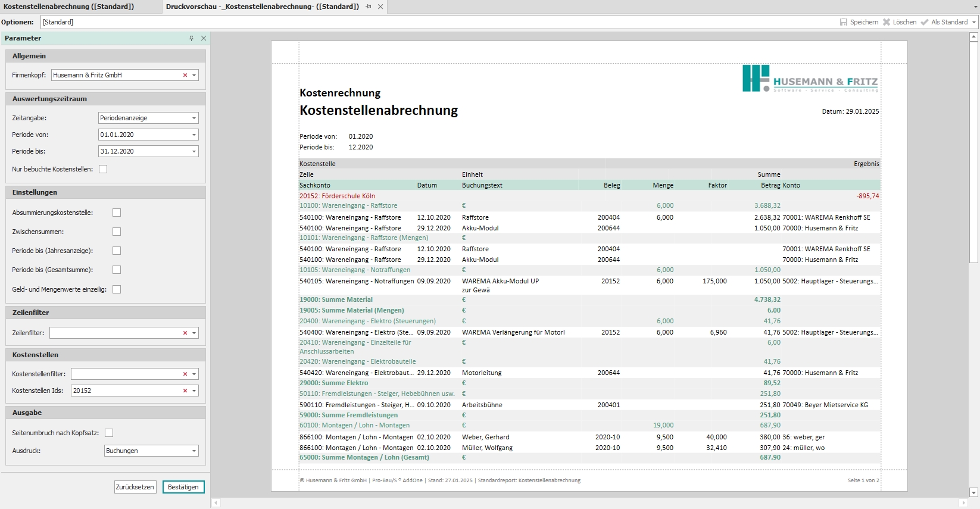Open the tab list arrow in the tab bar
980x509 pixels.
[x=974, y=7]
